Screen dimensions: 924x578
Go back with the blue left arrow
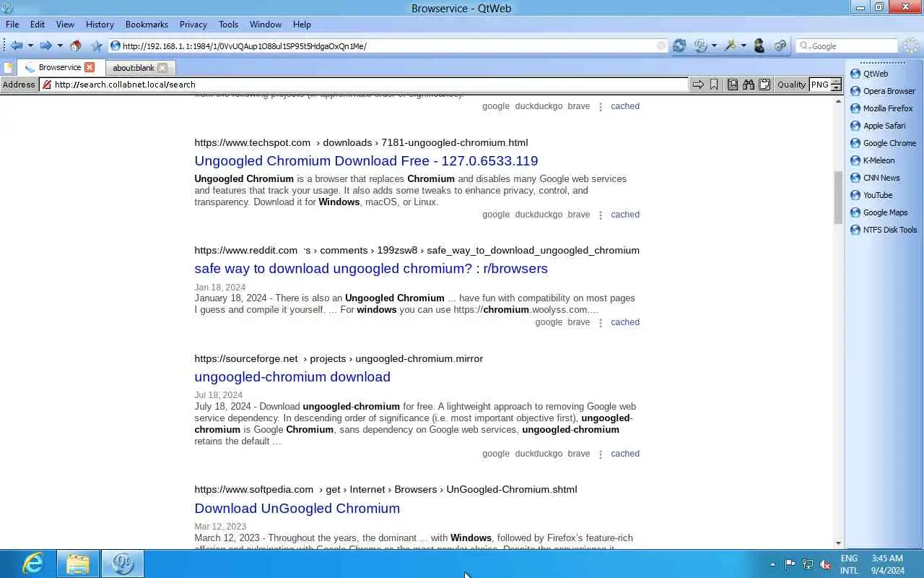(x=17, y=46)
